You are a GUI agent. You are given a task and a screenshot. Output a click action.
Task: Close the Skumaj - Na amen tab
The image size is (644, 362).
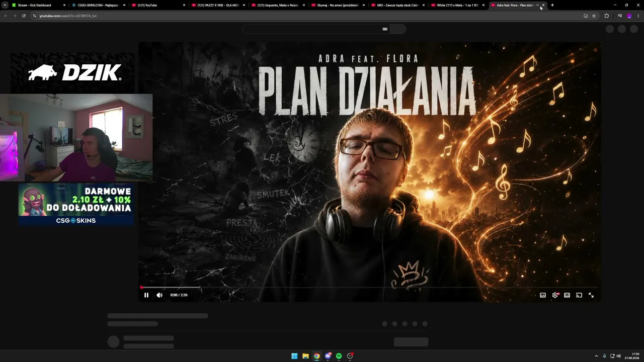(x=364, y=5)
